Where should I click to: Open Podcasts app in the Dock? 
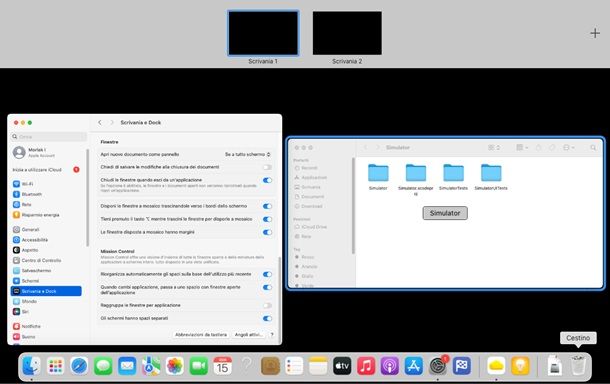tap(390, 366)
